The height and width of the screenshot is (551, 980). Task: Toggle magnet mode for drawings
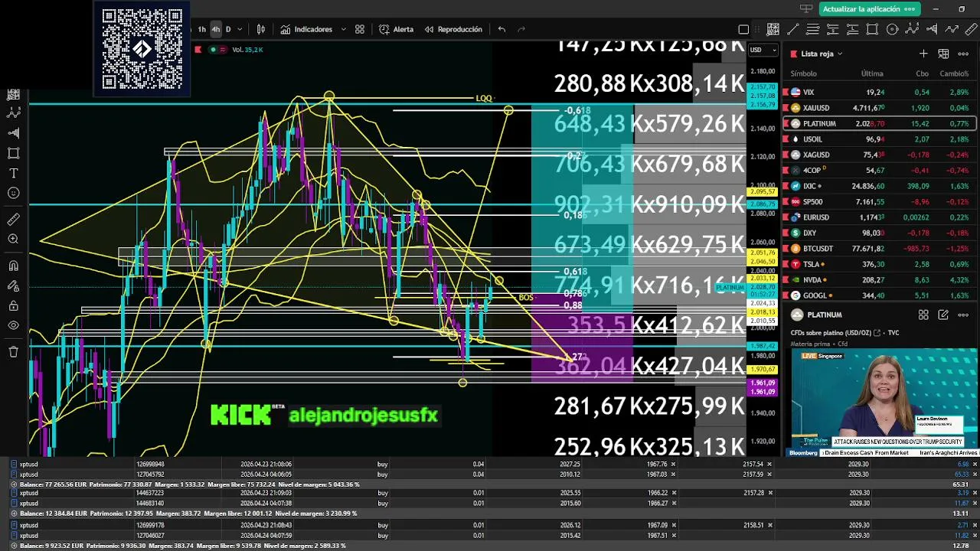point(13,266)
